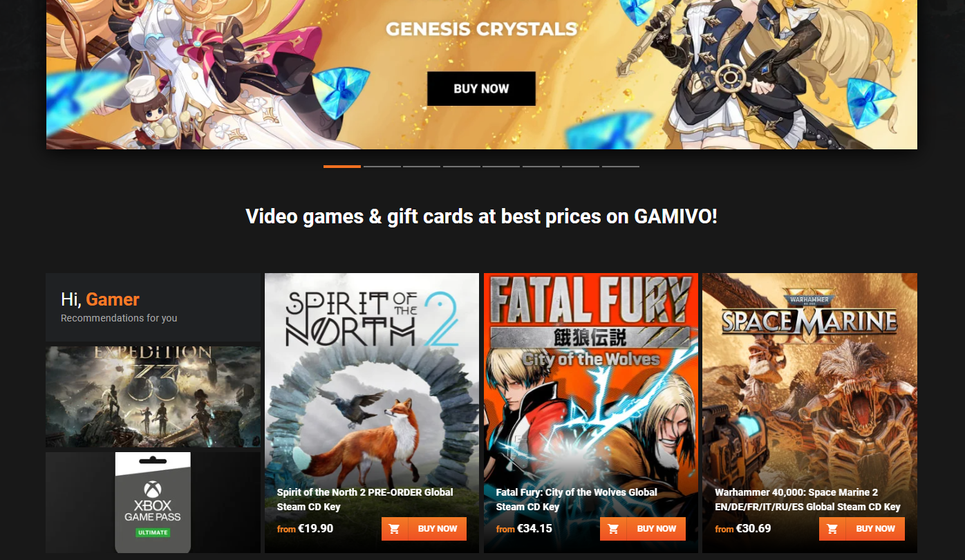
Task: Open the Xbox Game Pass Ultimate card
Action: 153,503
